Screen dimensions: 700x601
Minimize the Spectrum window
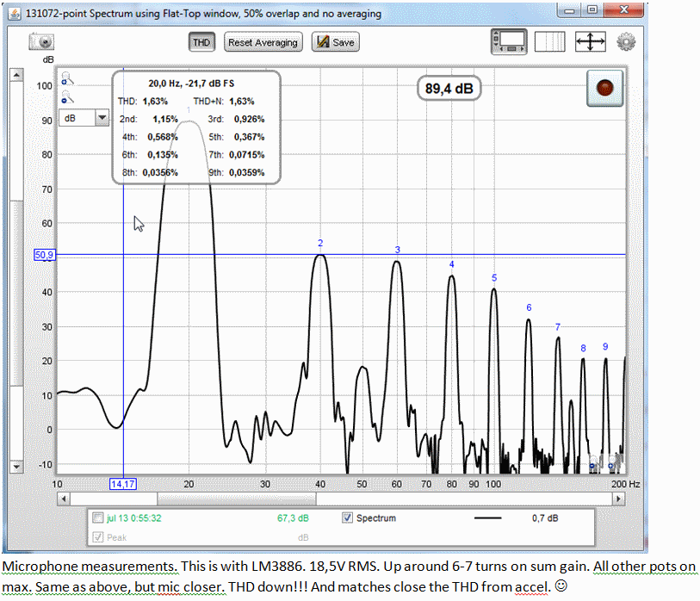coord(569,10)
